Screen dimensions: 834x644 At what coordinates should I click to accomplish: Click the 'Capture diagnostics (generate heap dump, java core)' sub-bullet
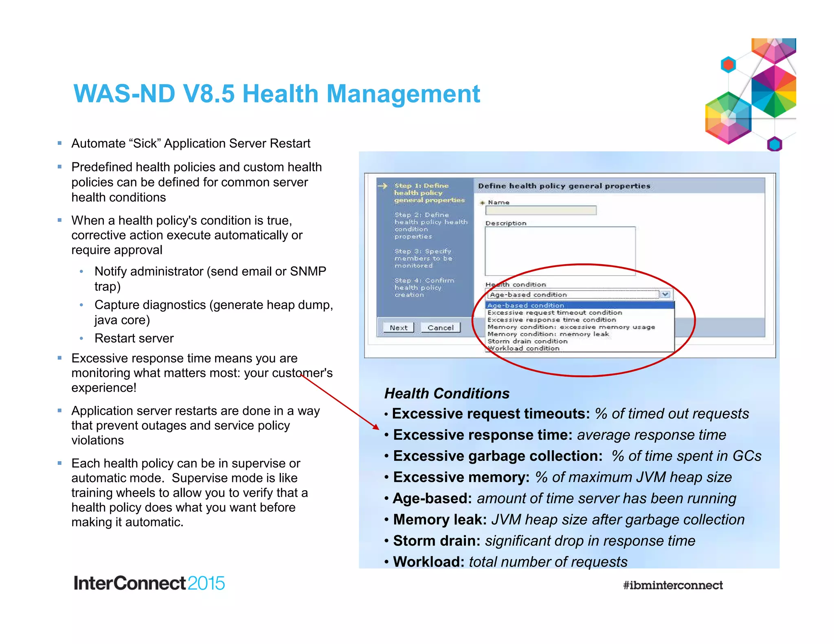point(214,312)
